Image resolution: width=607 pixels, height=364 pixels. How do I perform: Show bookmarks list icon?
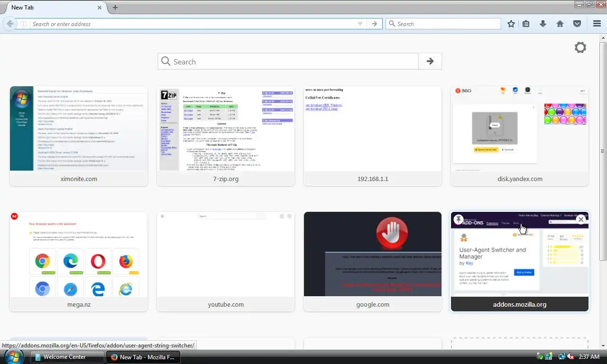tap(526, 24)
